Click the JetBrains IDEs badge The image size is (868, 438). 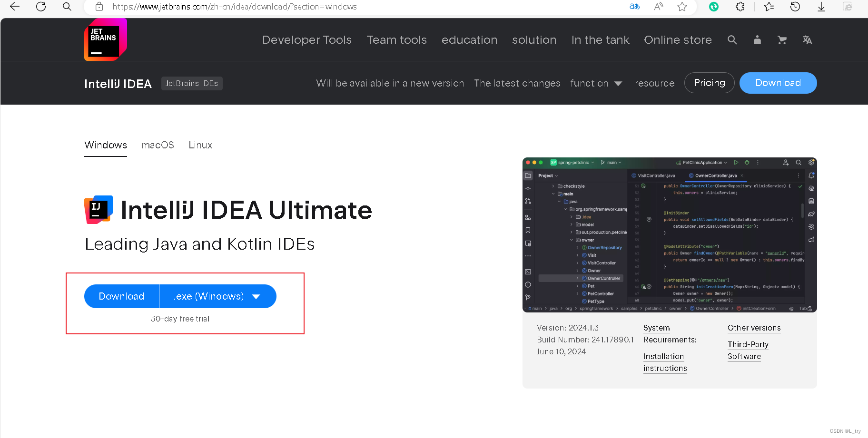(x=192, y=83)
